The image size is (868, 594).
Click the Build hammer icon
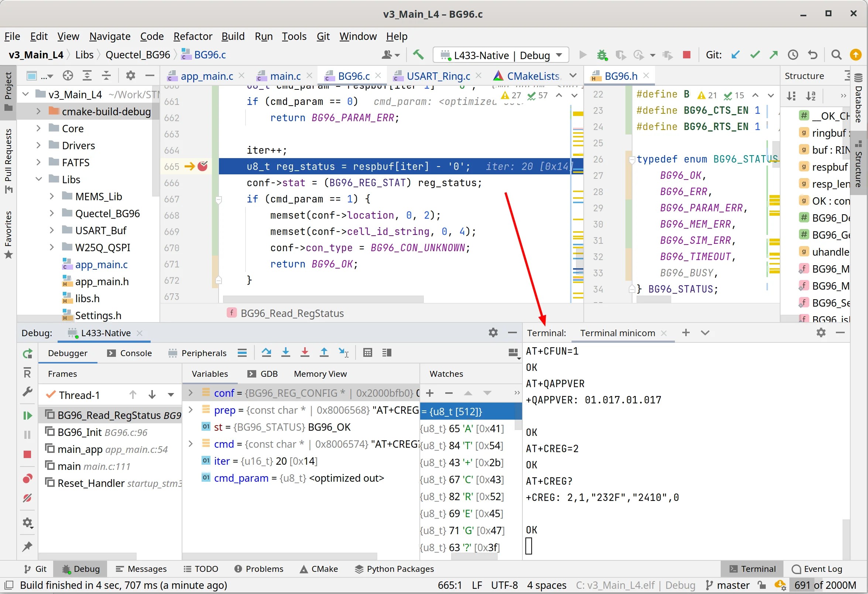coord(418,55)
